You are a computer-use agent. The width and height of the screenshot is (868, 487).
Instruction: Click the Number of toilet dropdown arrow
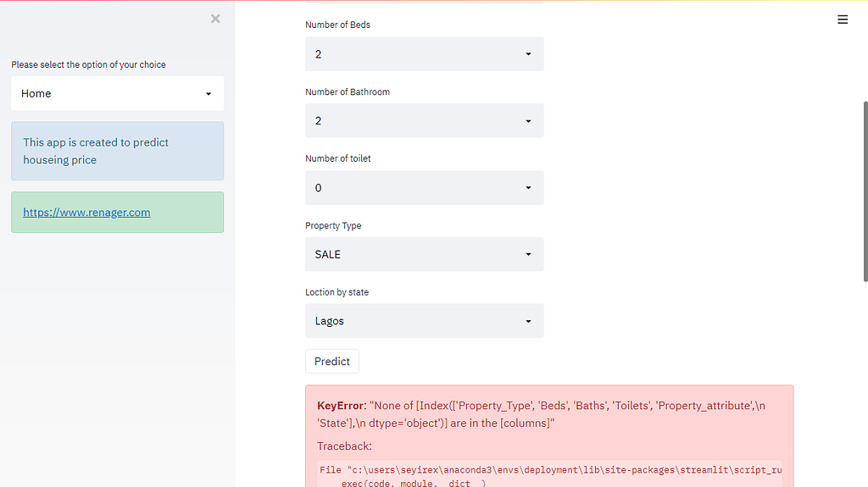(528, 188)
